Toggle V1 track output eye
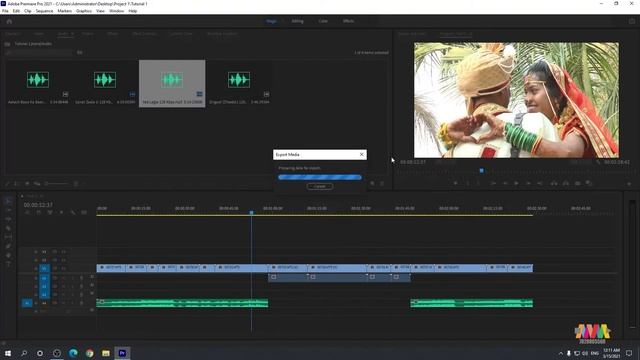Viewport: 640px width, 360px height. [63, 269]
